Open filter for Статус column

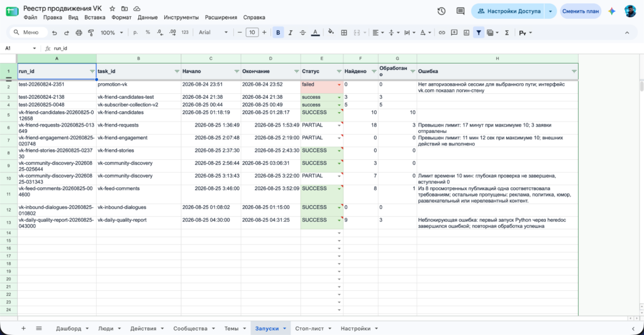point(339,72)
